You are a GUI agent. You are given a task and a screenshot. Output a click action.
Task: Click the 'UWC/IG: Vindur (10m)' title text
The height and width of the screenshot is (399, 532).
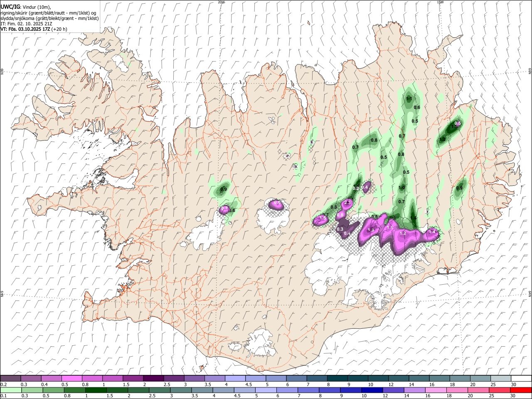[x=25, y=7]
